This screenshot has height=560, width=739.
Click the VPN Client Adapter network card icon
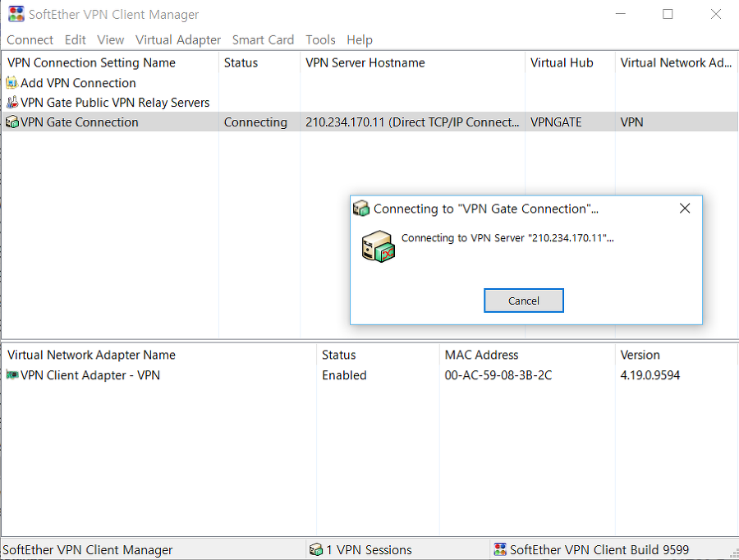(11, 375)
